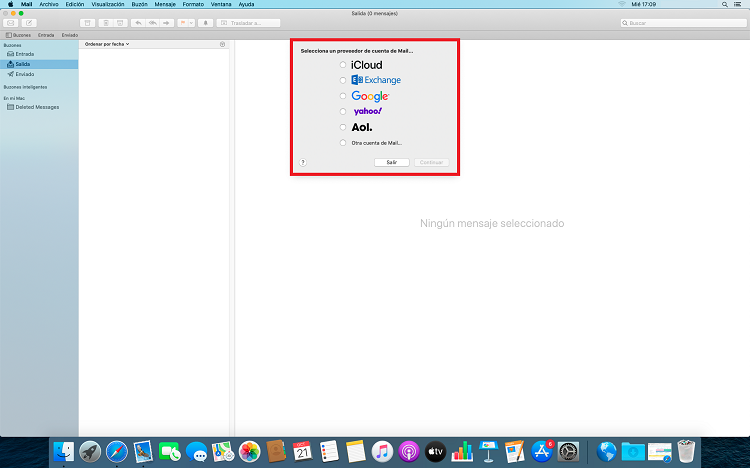Select the Yahoo radio button
Viewport: 750px width, 468px height.
[x=342, y=111]
